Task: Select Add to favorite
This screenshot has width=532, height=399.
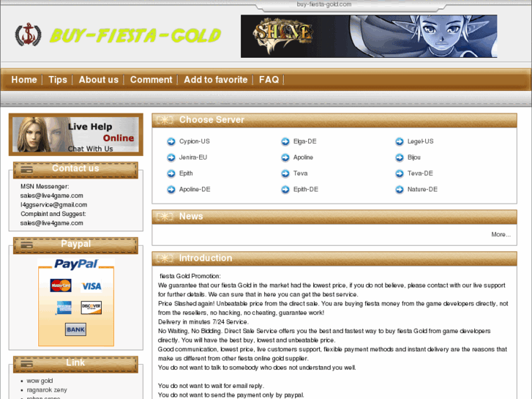Action: [x=216, y=80]
